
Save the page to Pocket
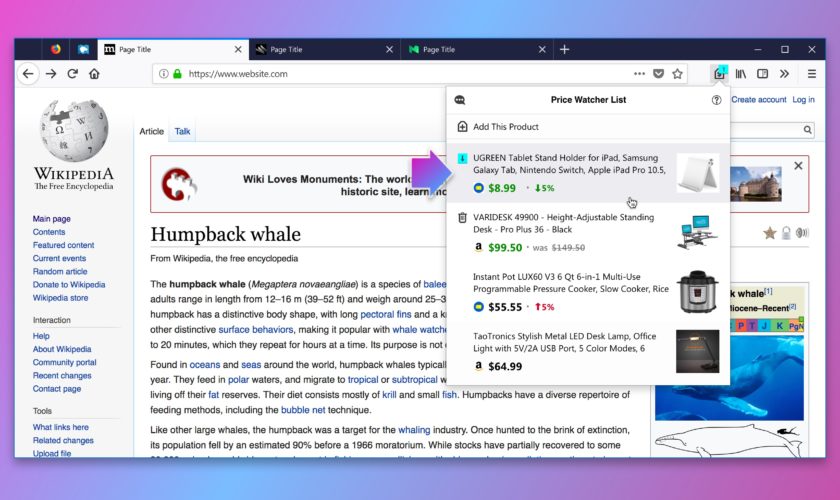pyautogui.click(x=658, y=73)
